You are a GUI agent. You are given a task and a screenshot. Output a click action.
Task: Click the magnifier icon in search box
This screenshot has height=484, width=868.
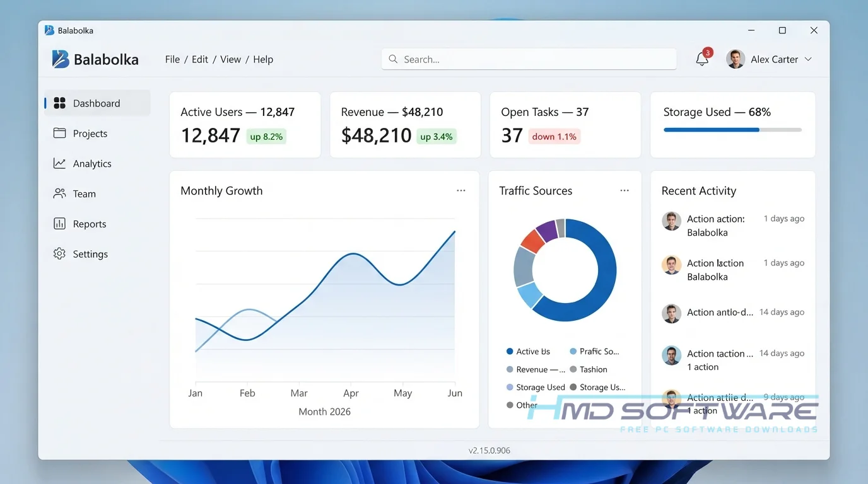tap(393, 59)
